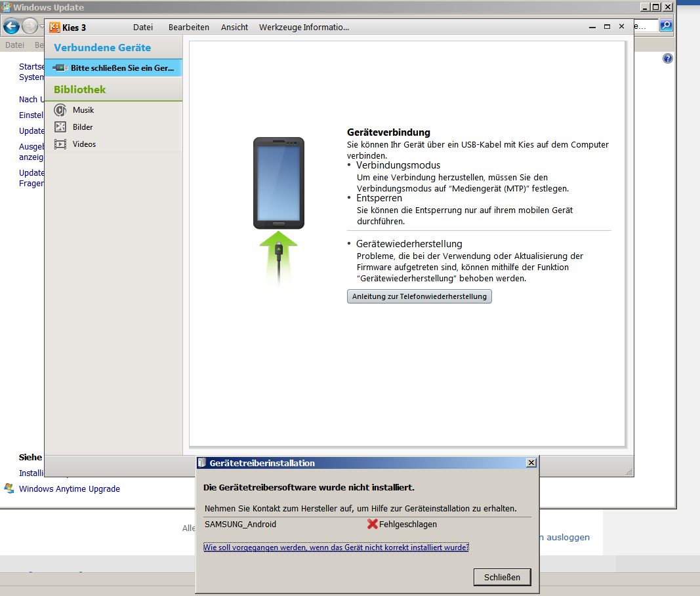
Task: Grab the Kies window resize grip
Action: click(x=629, y=472)
